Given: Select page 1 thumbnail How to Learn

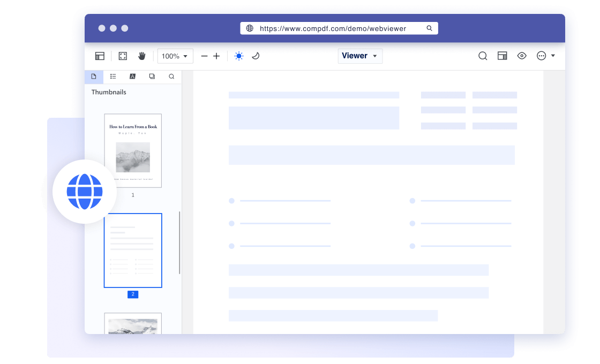Looking at the screenshot, I should point(133,150).
